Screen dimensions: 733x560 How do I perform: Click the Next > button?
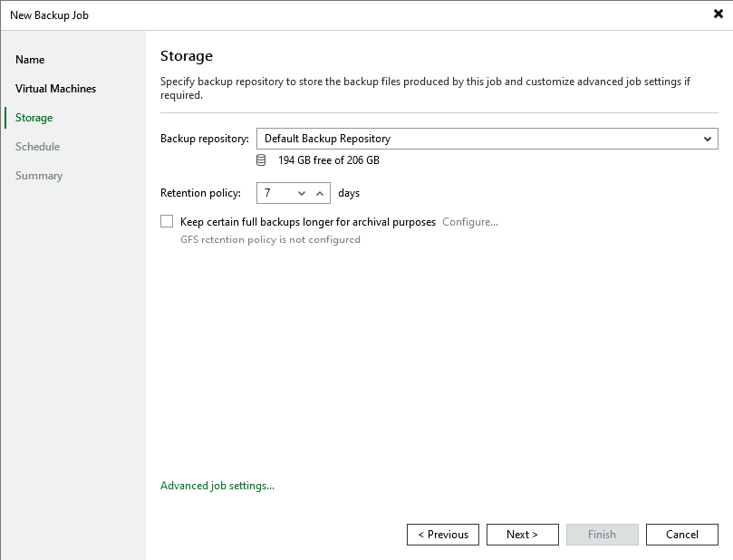(x=522, y=535)
